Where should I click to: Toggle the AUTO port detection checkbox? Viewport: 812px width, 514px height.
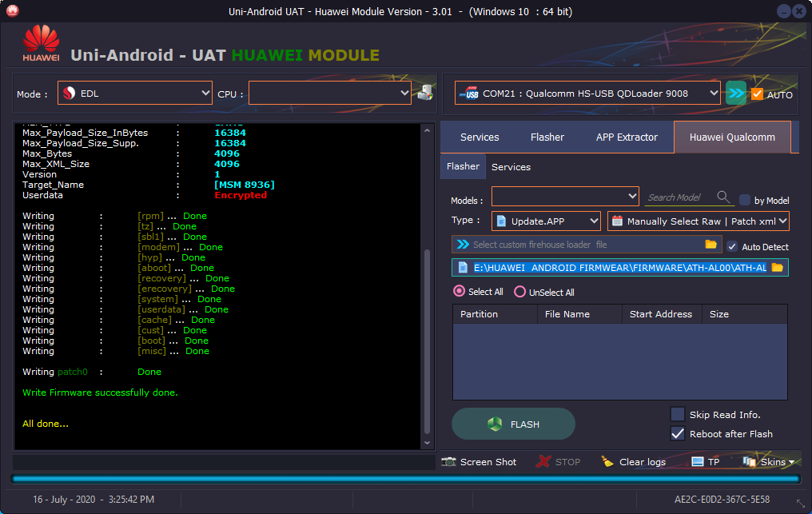pyautogui.click(x=757, y=94)
